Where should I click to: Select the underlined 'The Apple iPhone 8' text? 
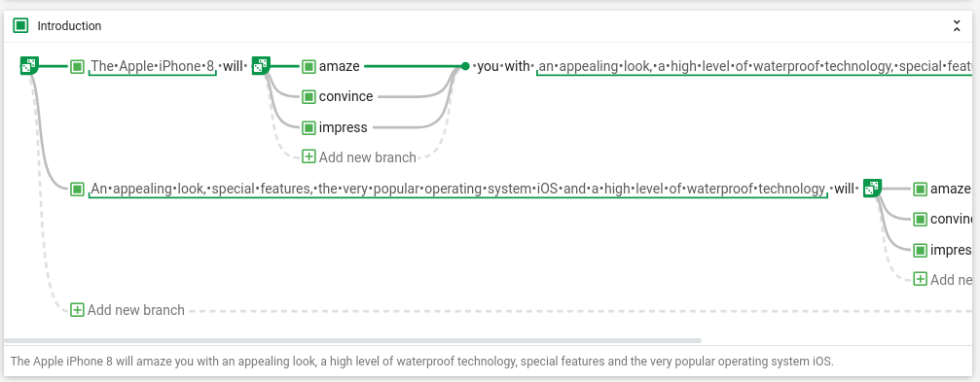tap(153, 65)
